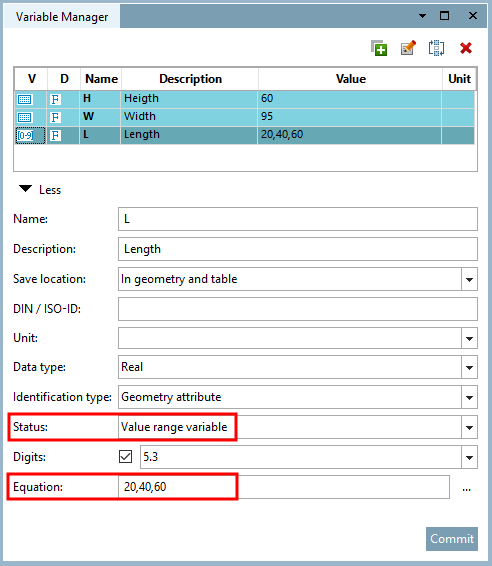This screenshot has height=566, width=492.
Task: Select variable name W in table
Action: (x=100, y=117)
